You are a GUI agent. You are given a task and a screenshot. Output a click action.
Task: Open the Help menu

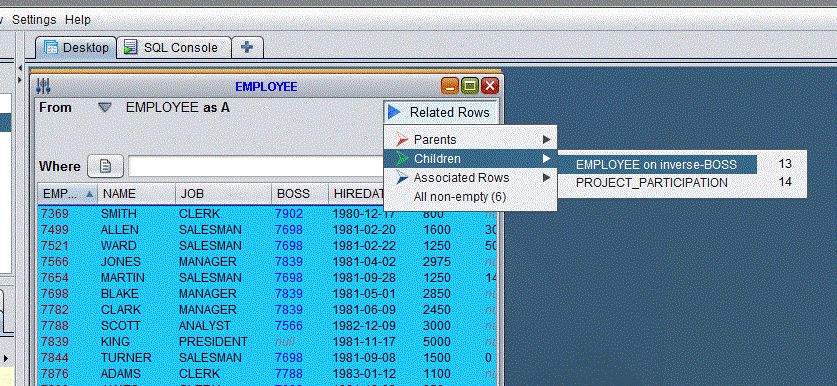point(78,20)
